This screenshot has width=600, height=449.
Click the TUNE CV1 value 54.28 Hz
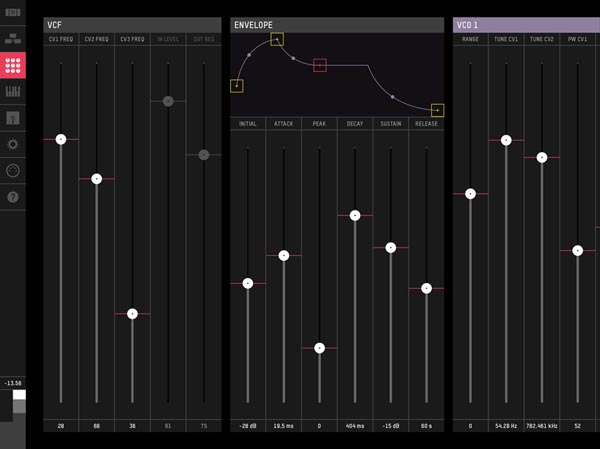506,426
